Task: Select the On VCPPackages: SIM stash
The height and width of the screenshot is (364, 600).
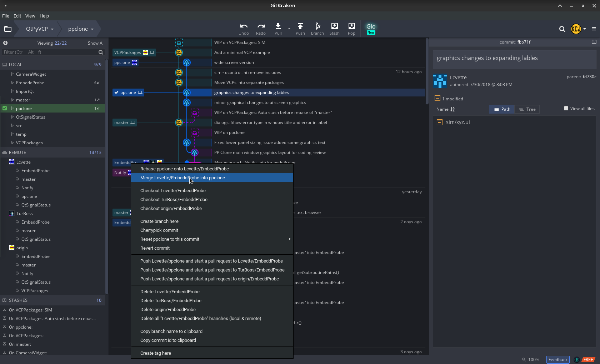Action: tap(53, 310)
